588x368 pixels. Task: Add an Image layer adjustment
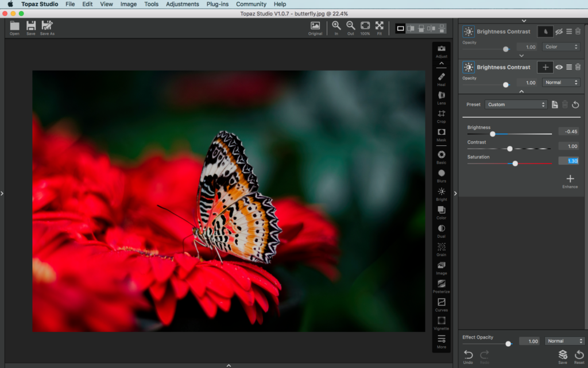pyautogui.click(x=442, y=268)
